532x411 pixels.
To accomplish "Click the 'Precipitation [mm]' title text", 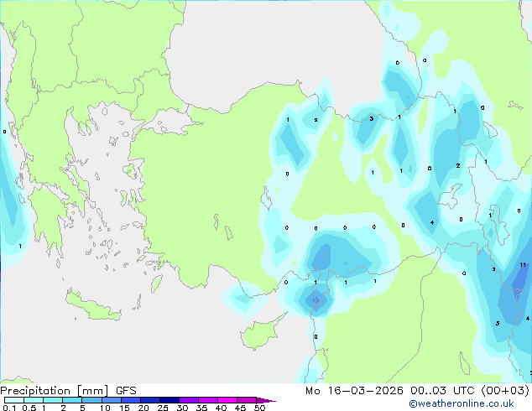I will (55, 391).
